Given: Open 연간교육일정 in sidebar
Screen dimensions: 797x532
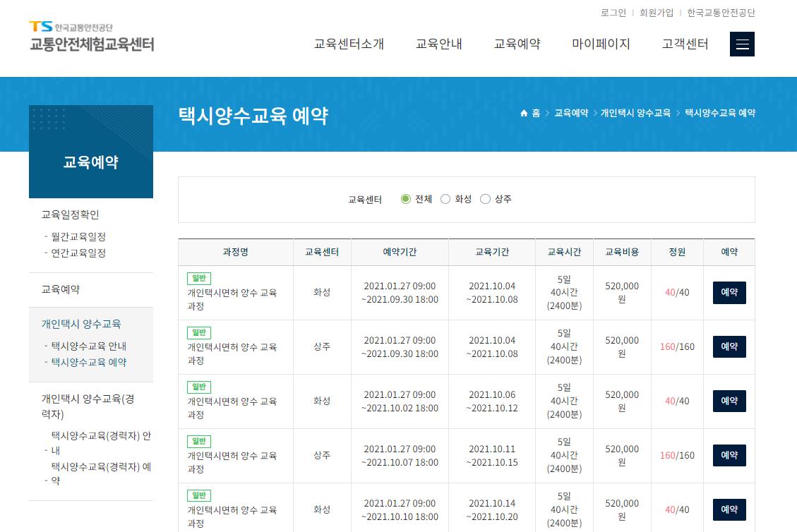Looking at the screenshot, I should (x=78, y=253).
